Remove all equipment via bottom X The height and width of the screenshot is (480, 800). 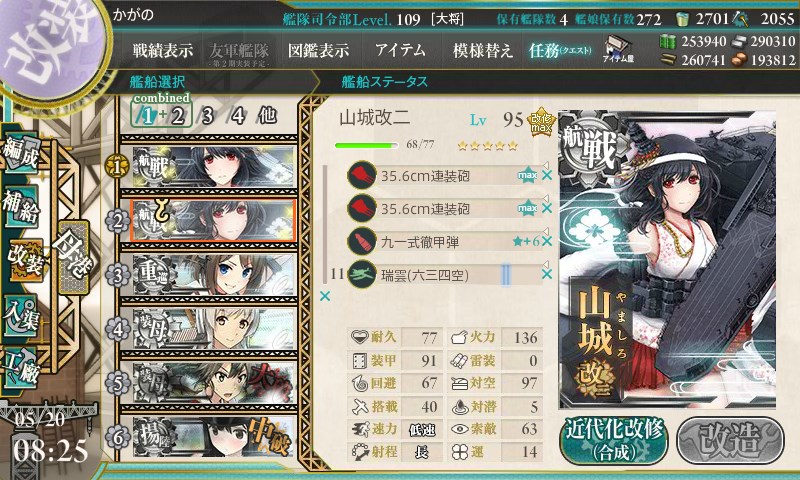tap(324, 296)
